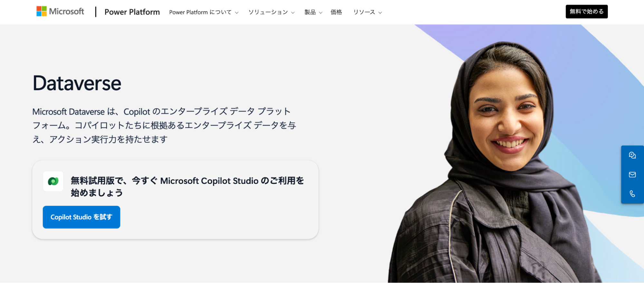Click the green Copilot Studio logo icon
Image resolution: width=644 pixels, height=283 pixels.
[53, 181]
